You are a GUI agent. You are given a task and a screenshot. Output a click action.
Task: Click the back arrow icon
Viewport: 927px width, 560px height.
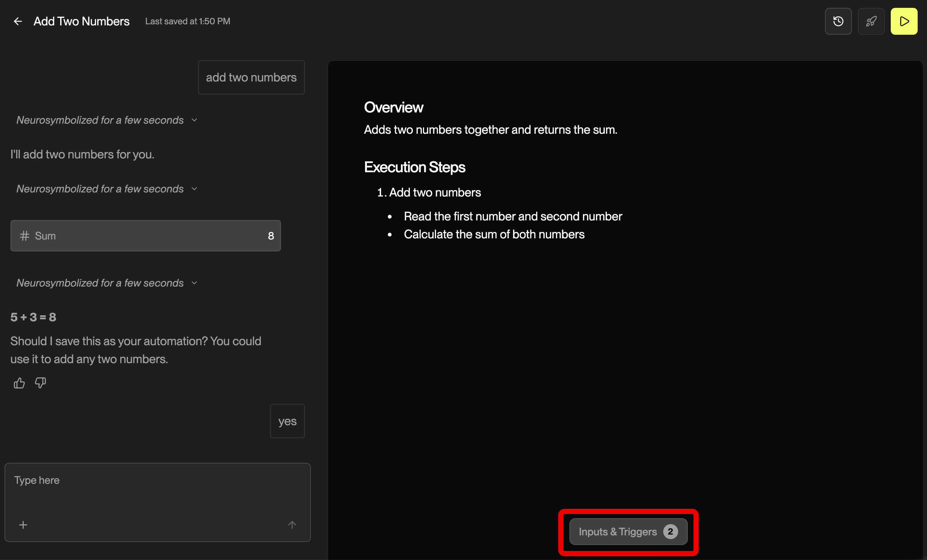pyautogui.click(x=18, y=21)
